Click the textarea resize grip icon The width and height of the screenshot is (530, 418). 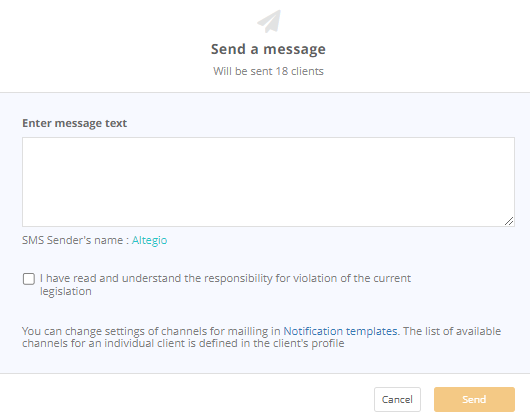[509, 221]
